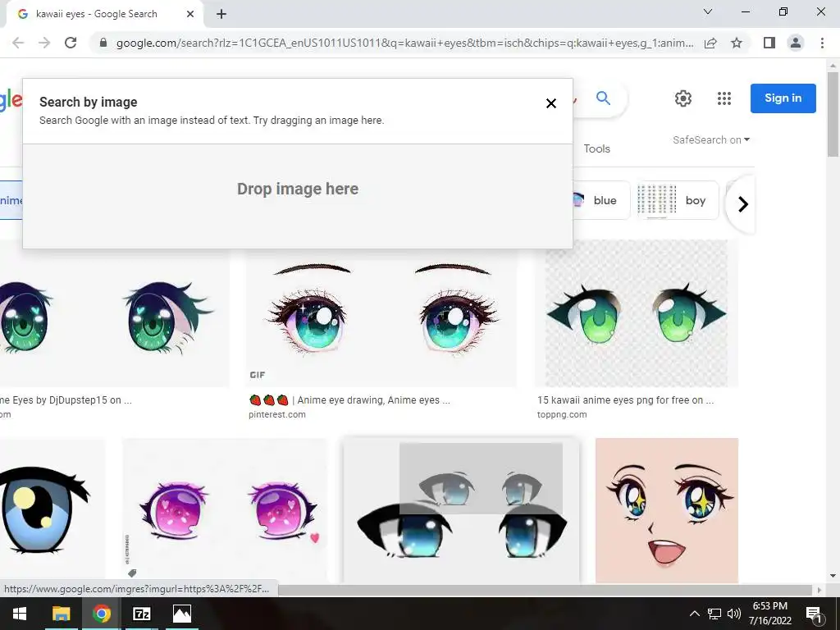This screenshot has width=840, height=630.
Task: Click the toppng.com source link
Action: pyautogui.click(x=562, y=414)
